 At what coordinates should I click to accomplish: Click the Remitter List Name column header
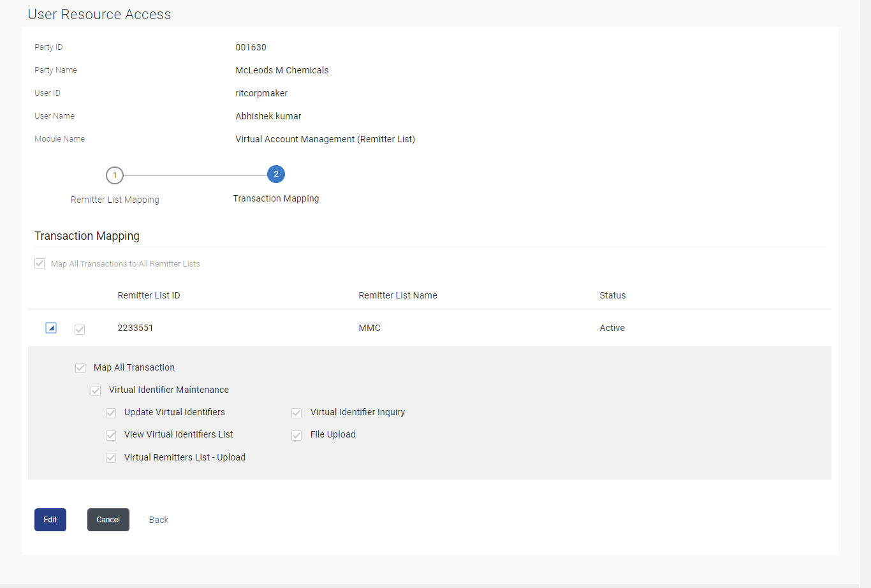tap(398, 295)
